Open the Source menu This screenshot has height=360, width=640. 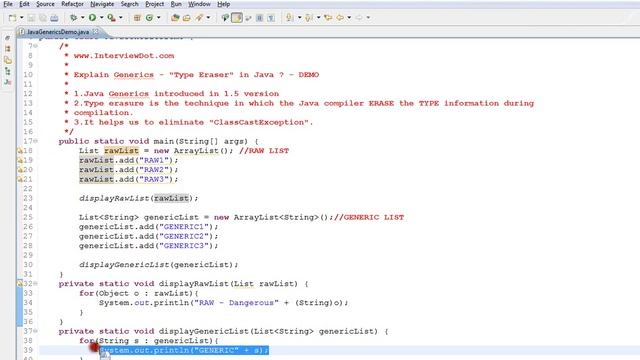[x=45, y=4]
